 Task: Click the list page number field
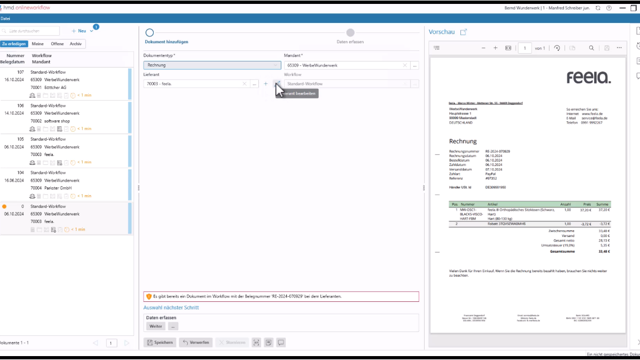pos(111,343)
